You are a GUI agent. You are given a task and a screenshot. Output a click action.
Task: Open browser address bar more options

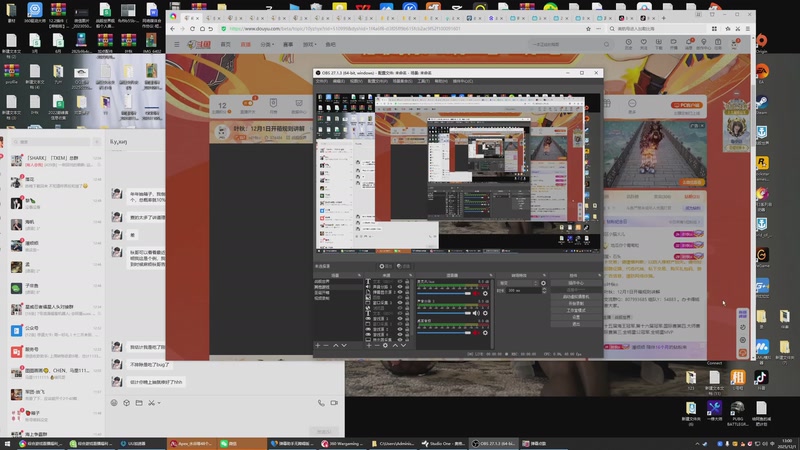pos(599,29)
